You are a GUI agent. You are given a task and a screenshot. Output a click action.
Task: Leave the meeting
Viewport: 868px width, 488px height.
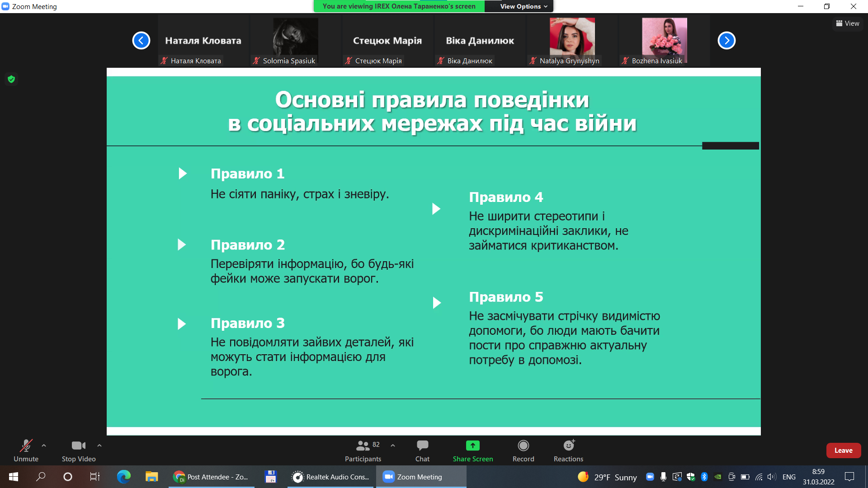[844, 450]
